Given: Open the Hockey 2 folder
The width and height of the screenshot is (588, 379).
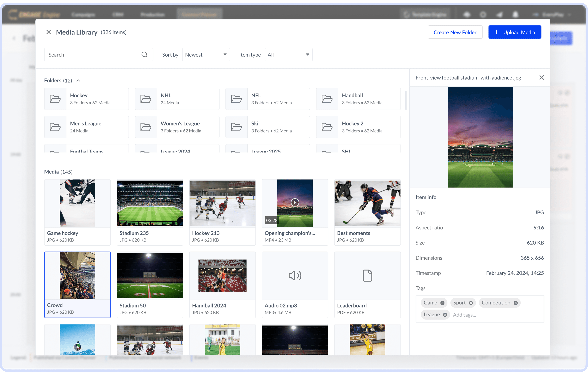Looking at the screenshot, I should click(x=358, y=127).
